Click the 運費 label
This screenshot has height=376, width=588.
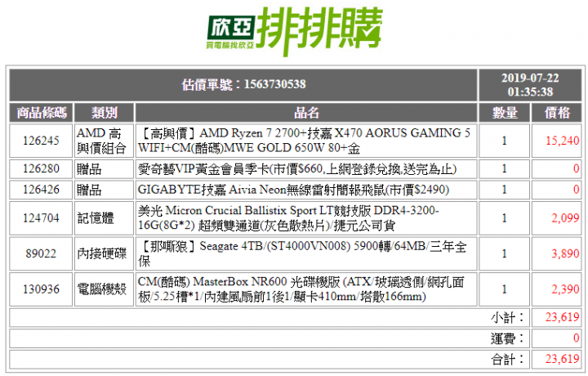508,338
